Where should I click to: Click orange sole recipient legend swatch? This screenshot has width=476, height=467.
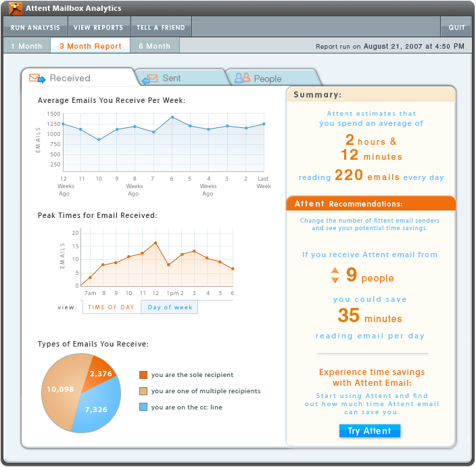[x=143, y=375]
